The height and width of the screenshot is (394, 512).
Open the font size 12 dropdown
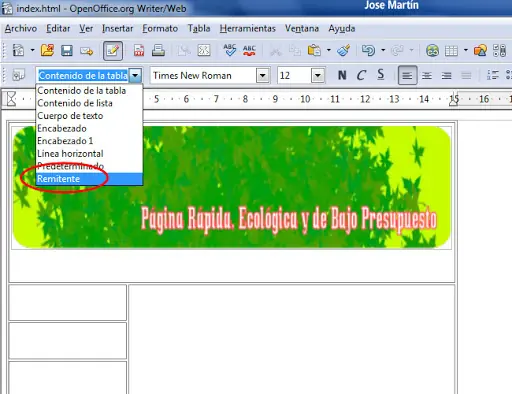pos(318,76)
